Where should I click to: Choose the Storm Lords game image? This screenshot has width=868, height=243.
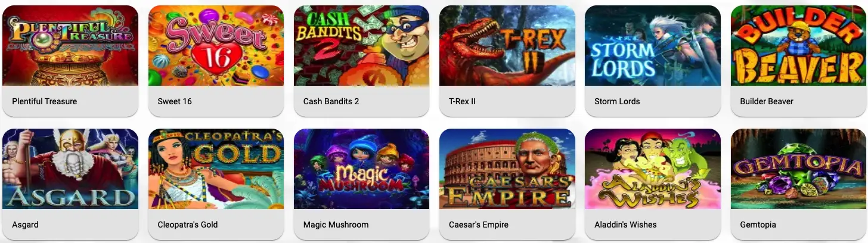point(653,46)
